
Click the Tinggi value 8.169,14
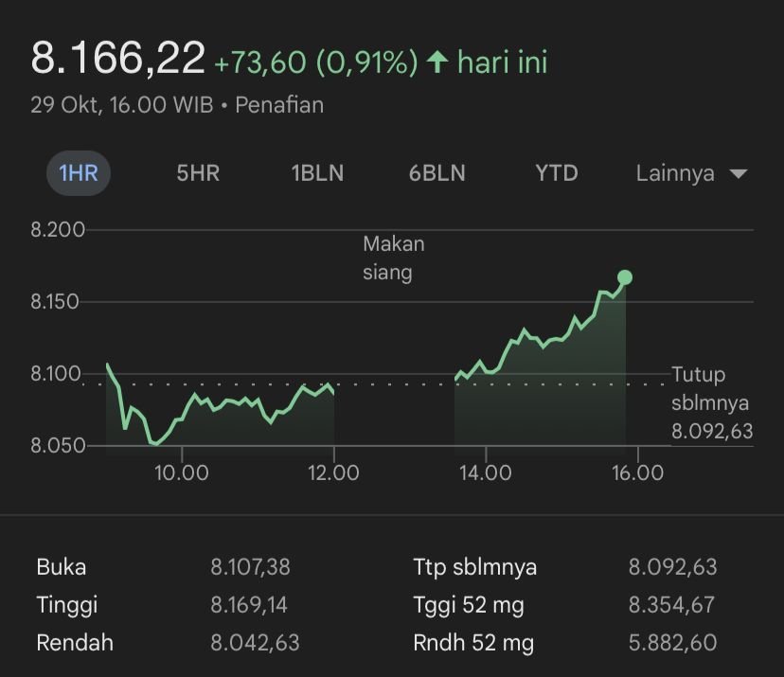(x=250, y=604)
